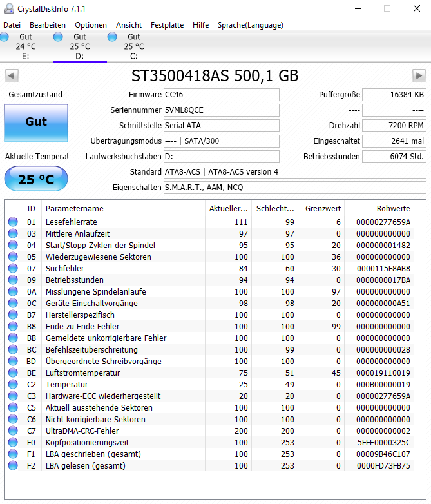Click status orb for Suchfehler row
Viewport: 431px width, 504px height.
13,268
